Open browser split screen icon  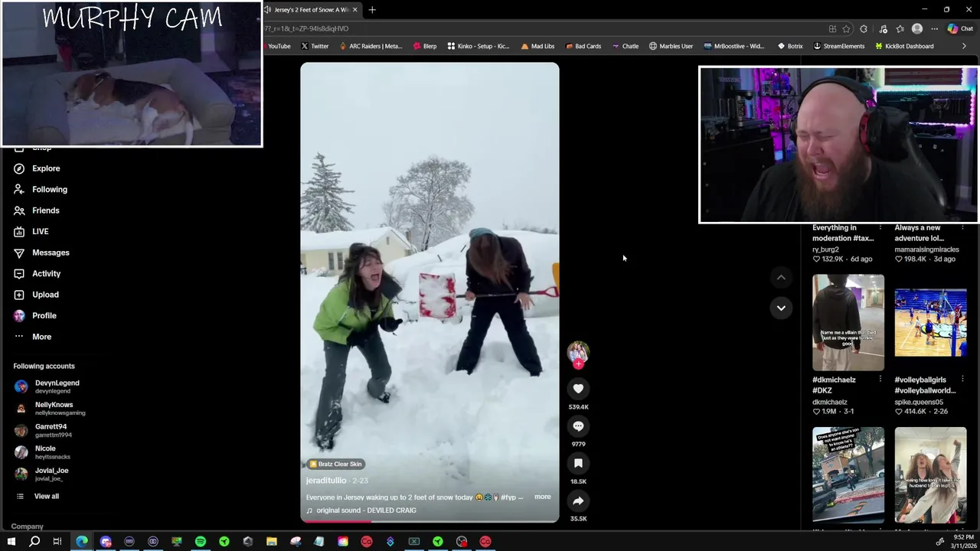coord(832,29)
